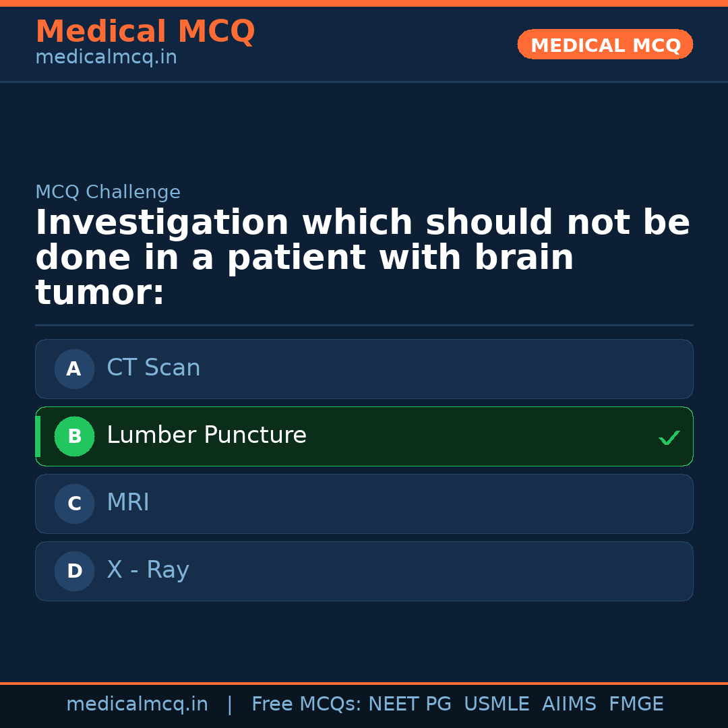The height and width of the screenshot is (728, 728).
Task: Click the MCQ Challenge label
Action: coord(108,192)
